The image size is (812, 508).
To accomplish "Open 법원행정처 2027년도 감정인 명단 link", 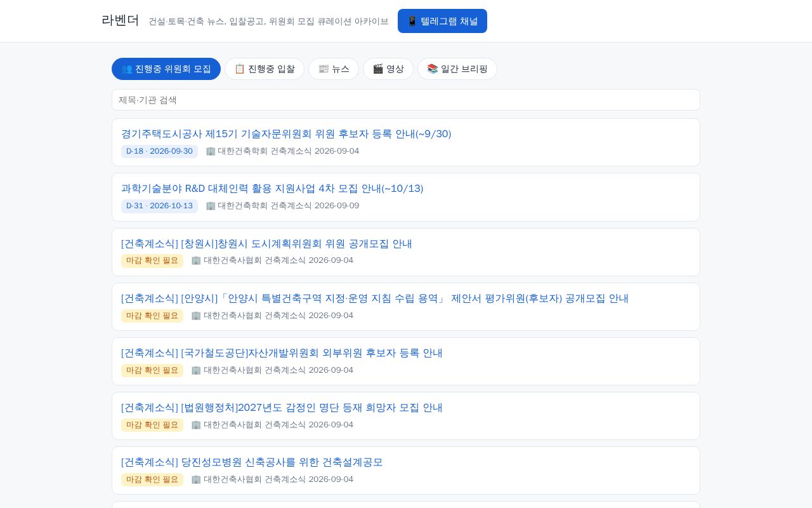I will click(x=282, y=408).
